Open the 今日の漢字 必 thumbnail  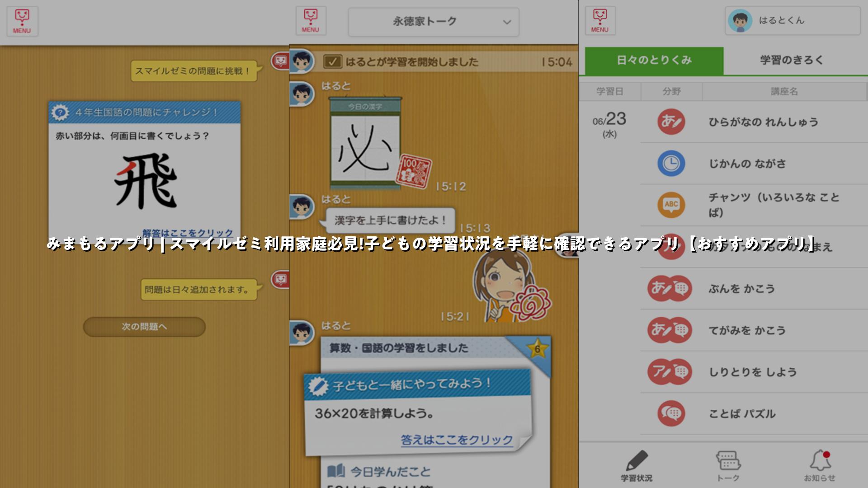(365, 142)
